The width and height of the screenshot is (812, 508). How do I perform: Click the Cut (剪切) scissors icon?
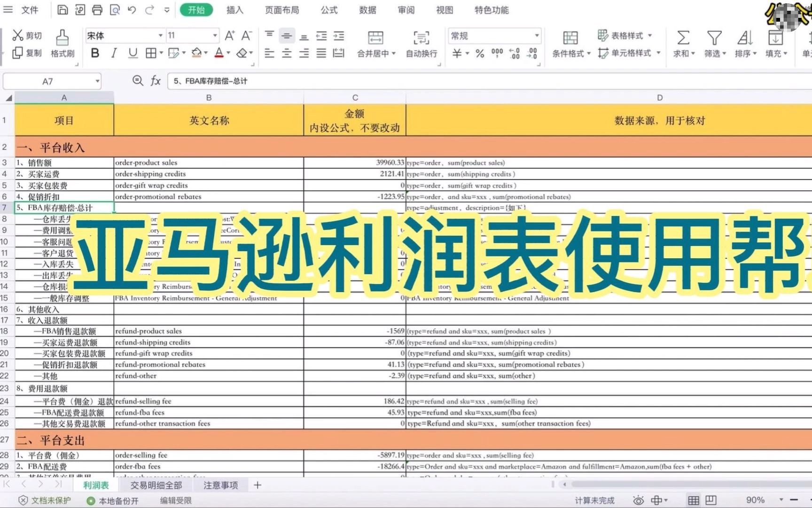(18, 35)
